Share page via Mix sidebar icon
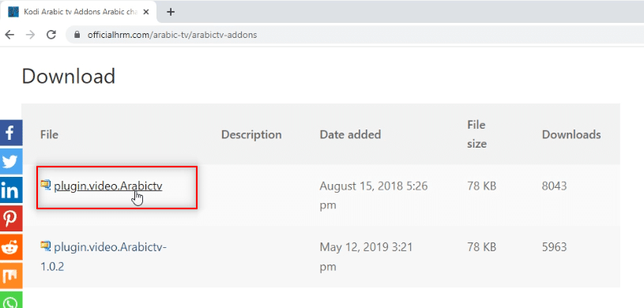This screenshot has height=308, width=644. point(11,276)
